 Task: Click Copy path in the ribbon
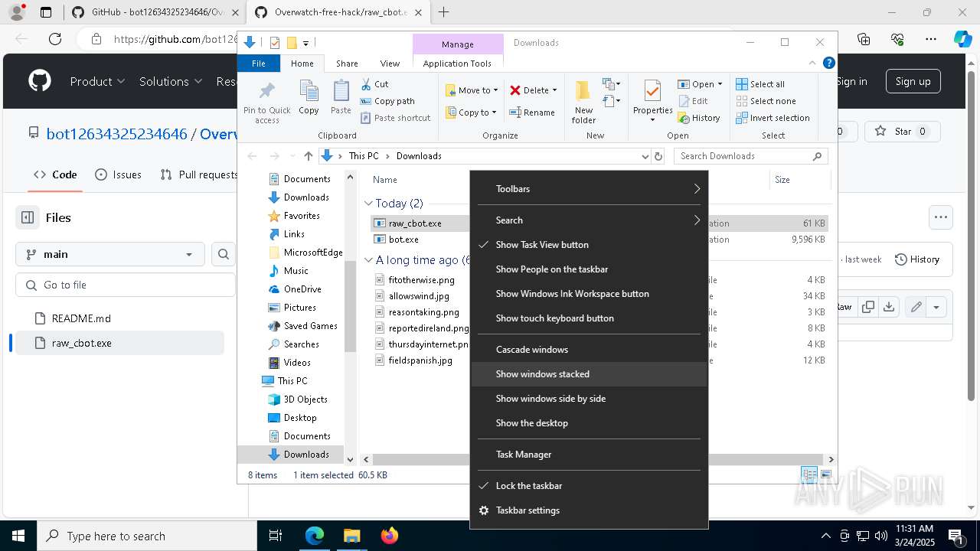(387, 101)
